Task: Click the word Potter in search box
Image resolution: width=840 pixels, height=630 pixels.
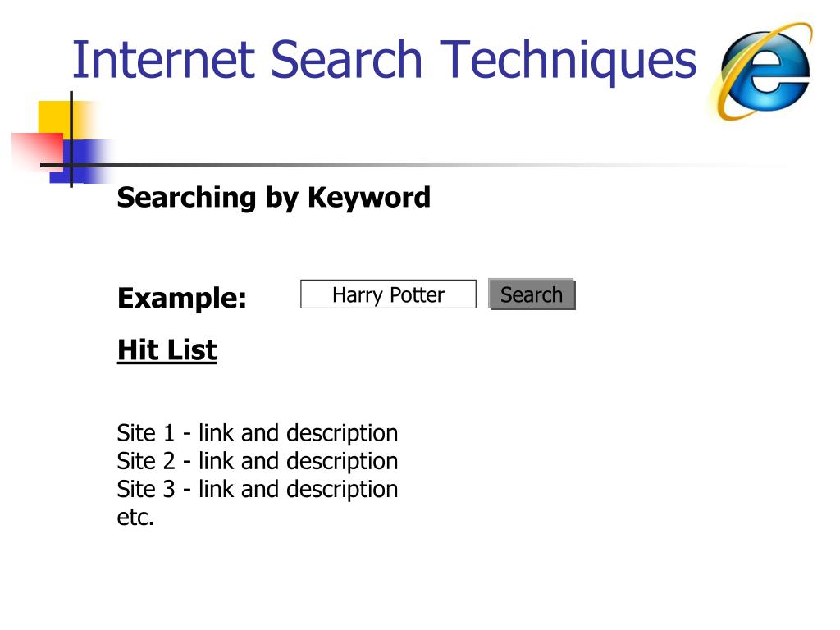Action: [x=418, y=294]
